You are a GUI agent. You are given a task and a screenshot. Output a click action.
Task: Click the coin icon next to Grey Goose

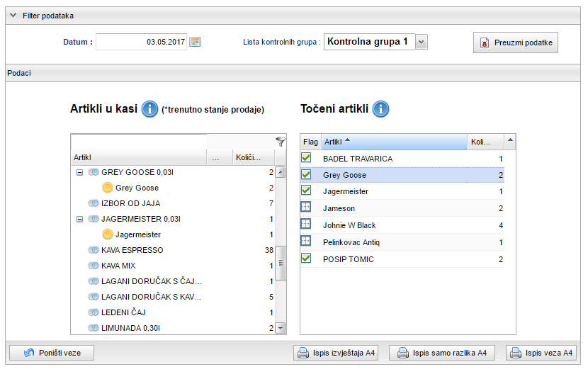click(x=108, y=188)
